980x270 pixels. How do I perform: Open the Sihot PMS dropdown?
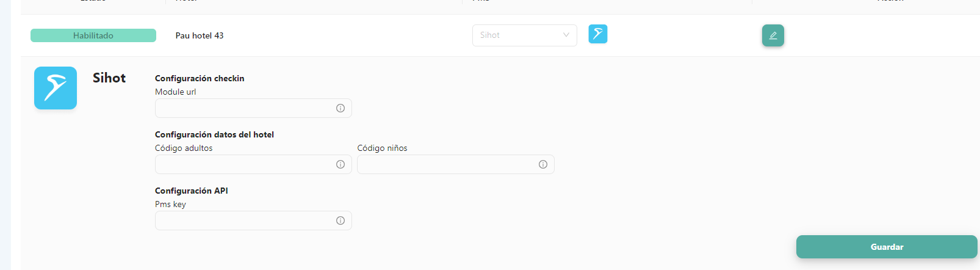(x=525, y=35)
